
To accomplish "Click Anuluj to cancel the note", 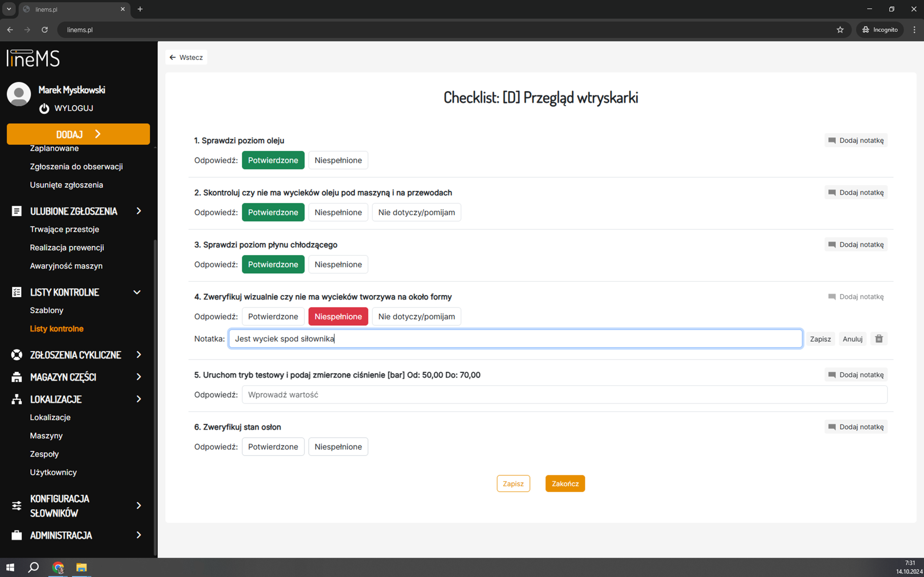I will (x=852, y=339).
